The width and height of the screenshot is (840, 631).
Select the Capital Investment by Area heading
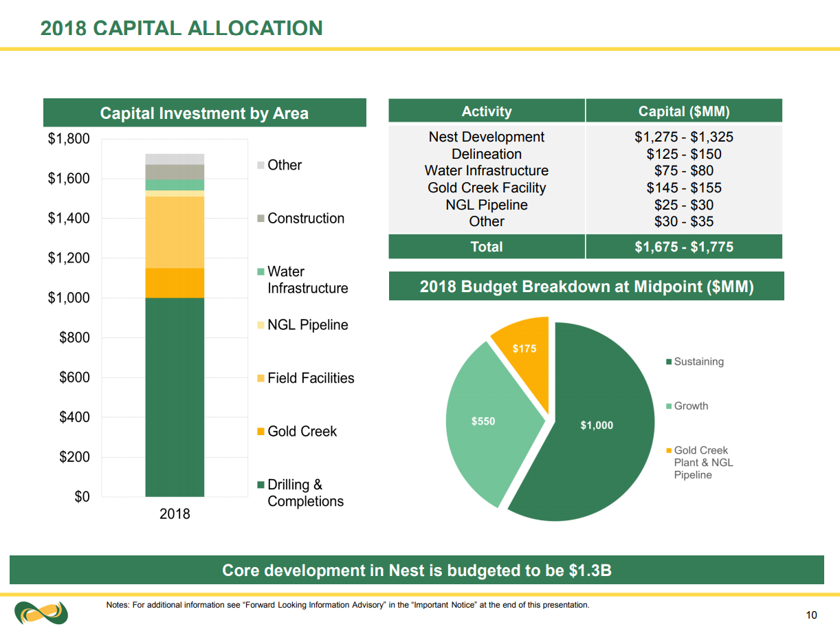[x=204, y=113]
